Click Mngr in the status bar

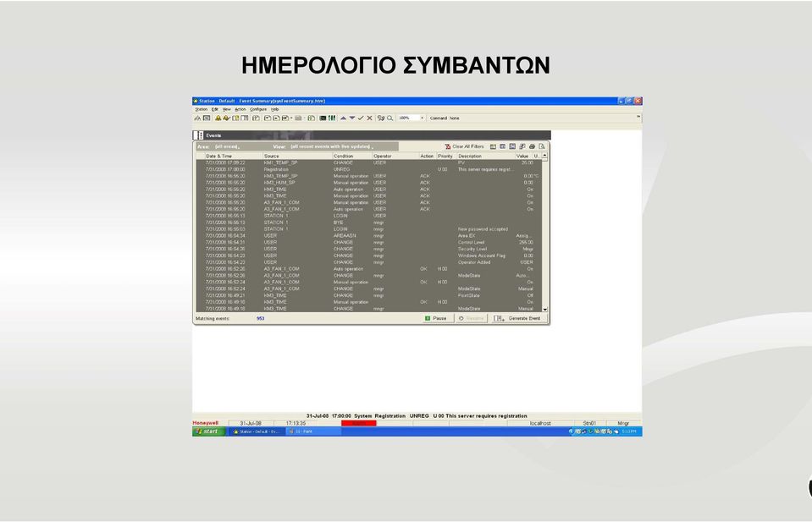click(623, 423)
